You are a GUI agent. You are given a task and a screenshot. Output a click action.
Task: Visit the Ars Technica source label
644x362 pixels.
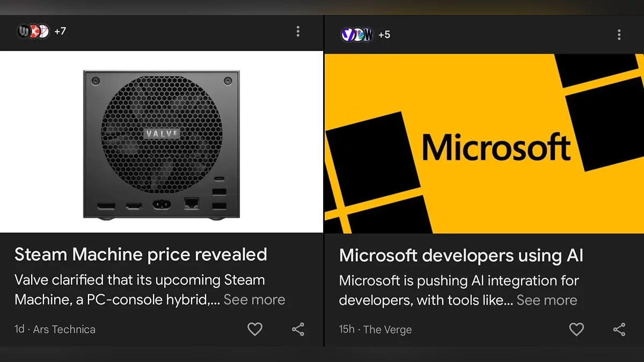[64, 329]
